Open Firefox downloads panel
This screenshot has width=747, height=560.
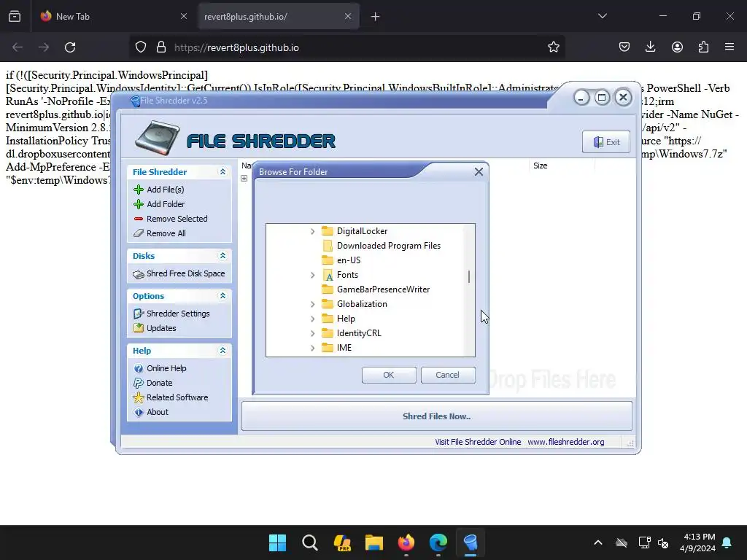coord(650,47)
